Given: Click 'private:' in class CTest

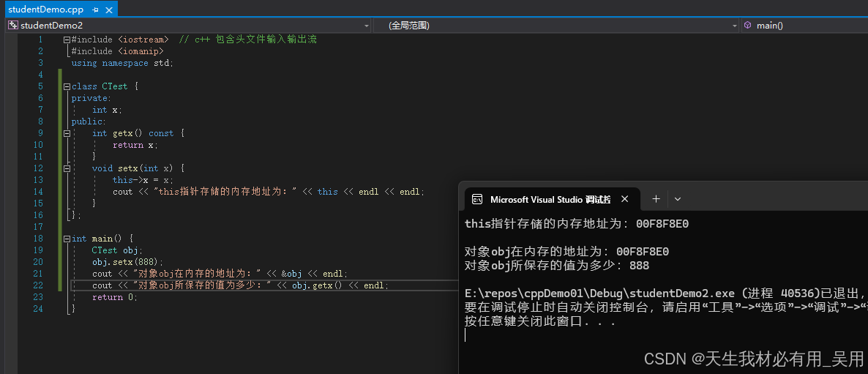Looking at the screenshot, I should point(91,99).
